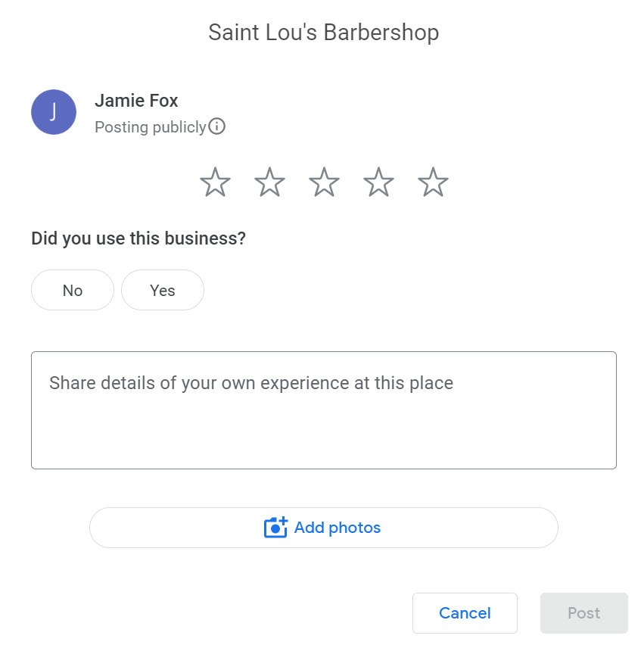Answer No to using this business
This screenshot has height=648, width=644.
pos(73,290)
